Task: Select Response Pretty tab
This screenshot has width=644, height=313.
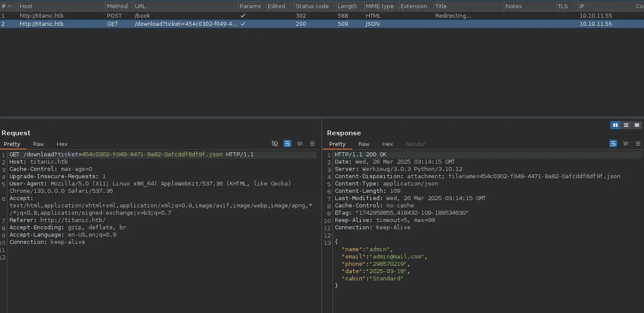Action: [337, 144]
